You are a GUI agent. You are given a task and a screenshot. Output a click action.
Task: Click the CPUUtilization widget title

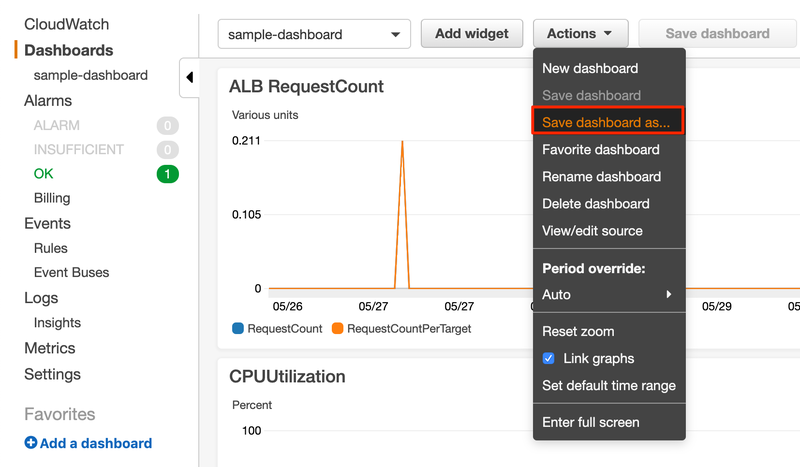pyautogui.click(x=287, y=376)
